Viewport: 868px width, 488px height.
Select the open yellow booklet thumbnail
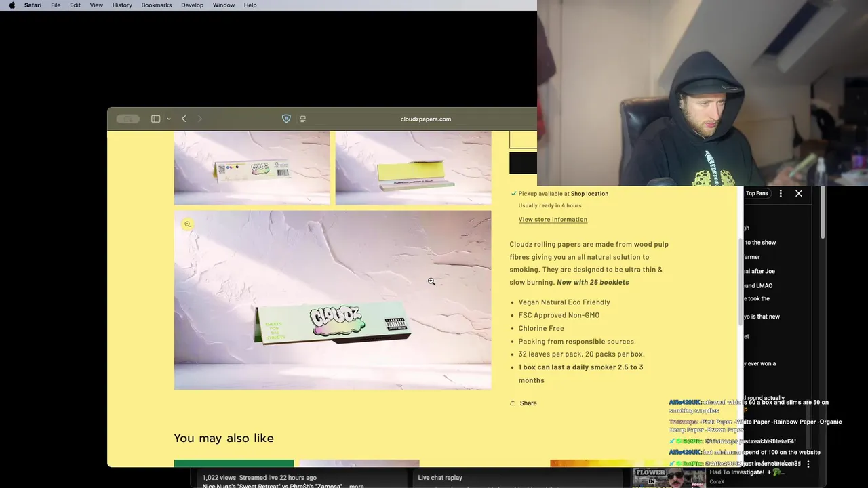pyautogui.click(x=413, y=167)
